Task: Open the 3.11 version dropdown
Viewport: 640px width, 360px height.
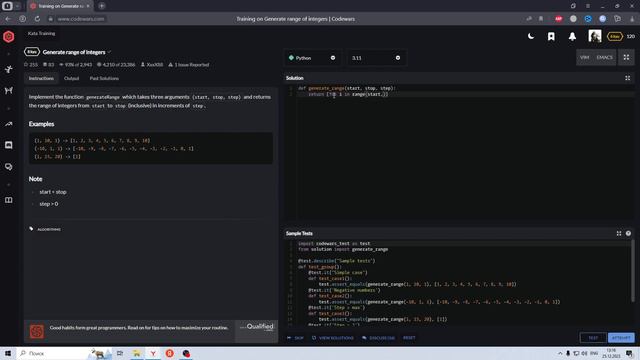Action: click(x=376, y=58)
